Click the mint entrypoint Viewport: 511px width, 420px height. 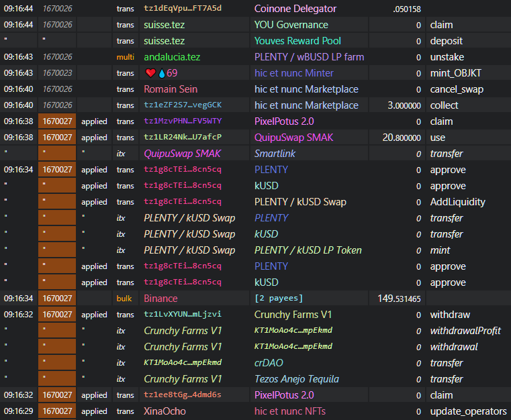(440, 250)
